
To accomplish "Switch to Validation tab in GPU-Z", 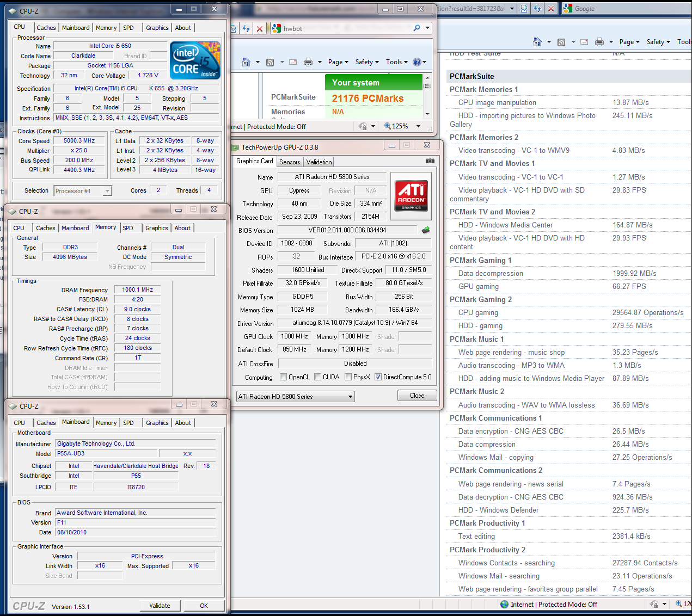I will [319, 162].
